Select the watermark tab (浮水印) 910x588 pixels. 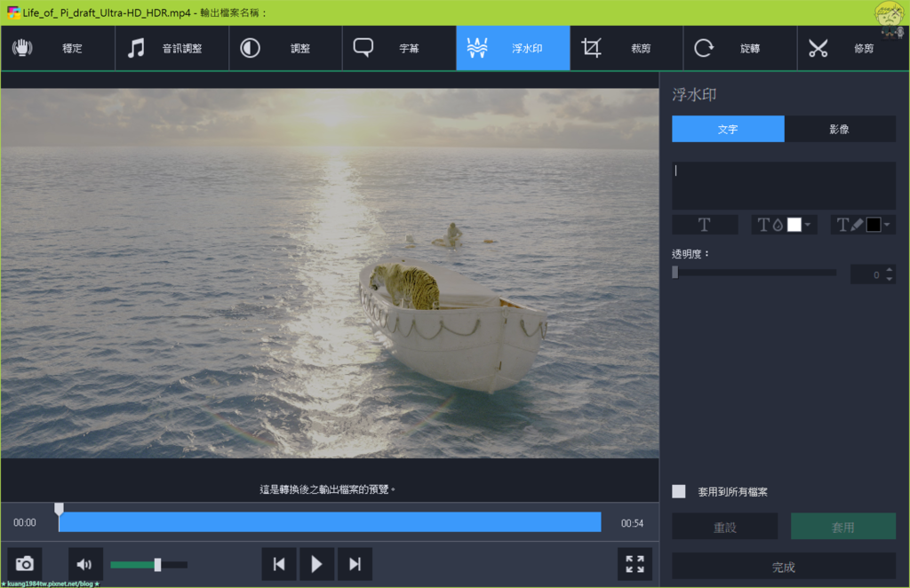point(513,48)
